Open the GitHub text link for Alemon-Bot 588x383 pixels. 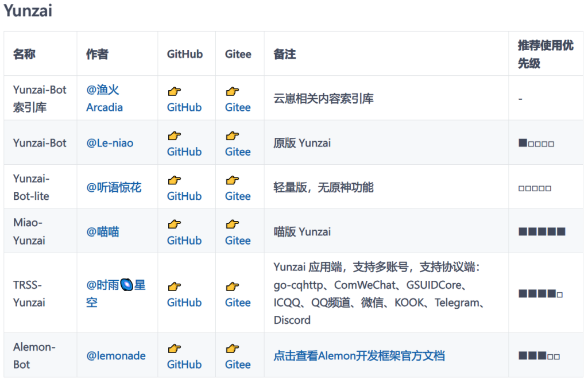coord(184,365)
